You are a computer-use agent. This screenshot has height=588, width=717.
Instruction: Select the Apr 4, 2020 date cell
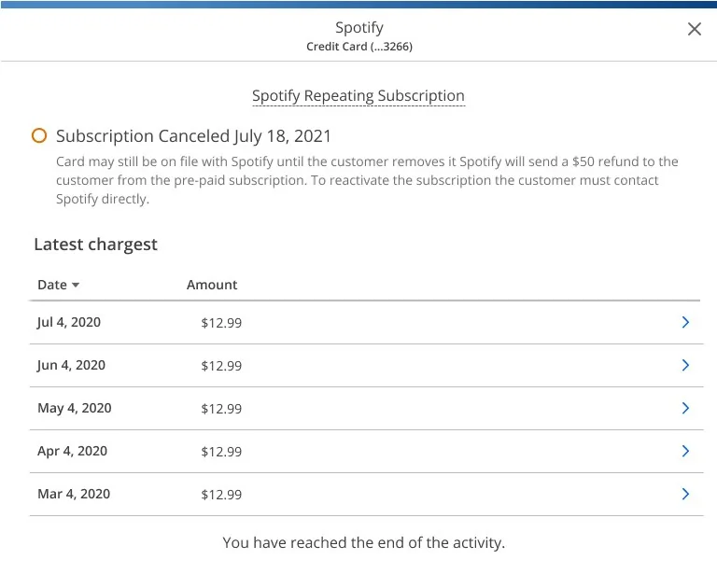[72, 452]
